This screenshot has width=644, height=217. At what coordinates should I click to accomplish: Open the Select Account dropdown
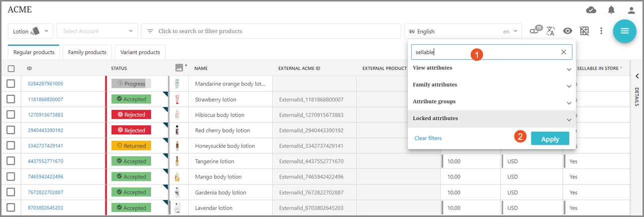click(97, 31)
